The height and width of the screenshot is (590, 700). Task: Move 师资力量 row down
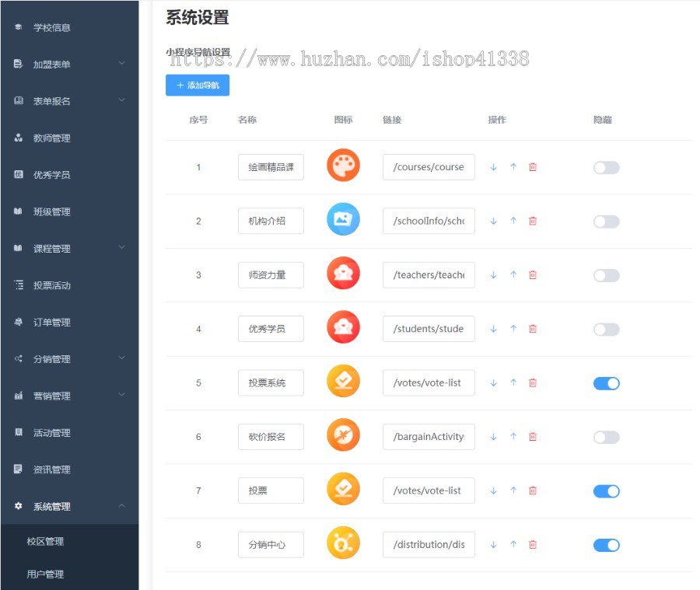tap(493, 275)
